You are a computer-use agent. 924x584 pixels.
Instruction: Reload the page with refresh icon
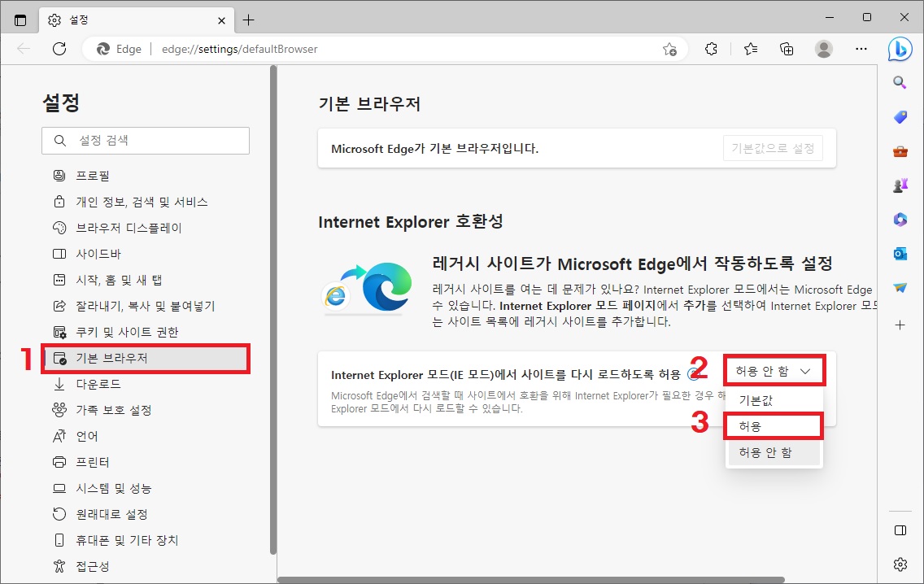[x=59, y=49]
